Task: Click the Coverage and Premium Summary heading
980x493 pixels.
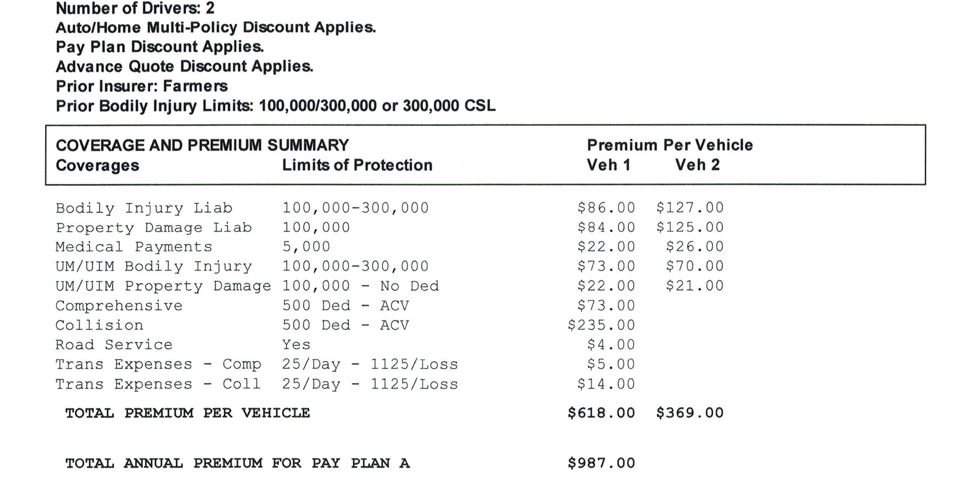Action: pyautogui.click(x=202, y=145)
